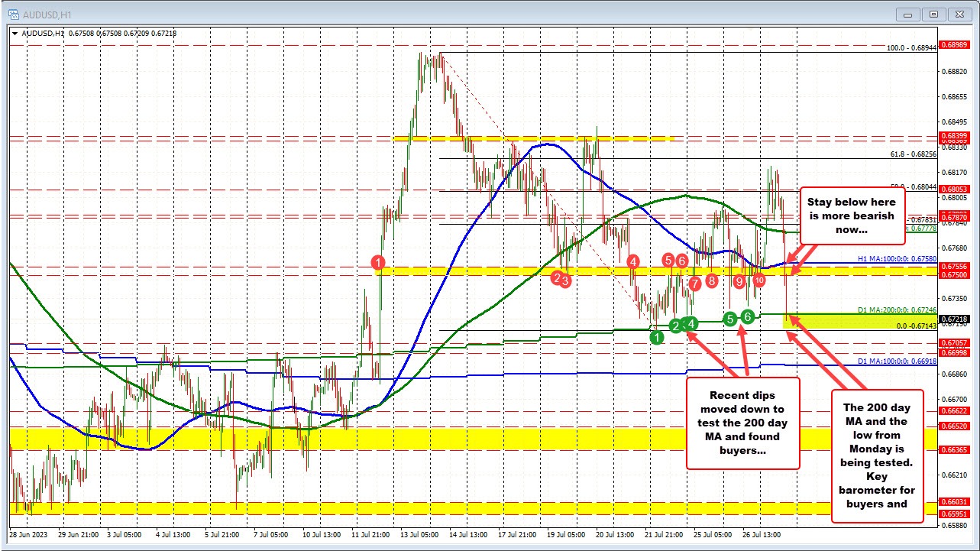Click the current price label 0.67218

pyautogui.click(x=956, y=319)
